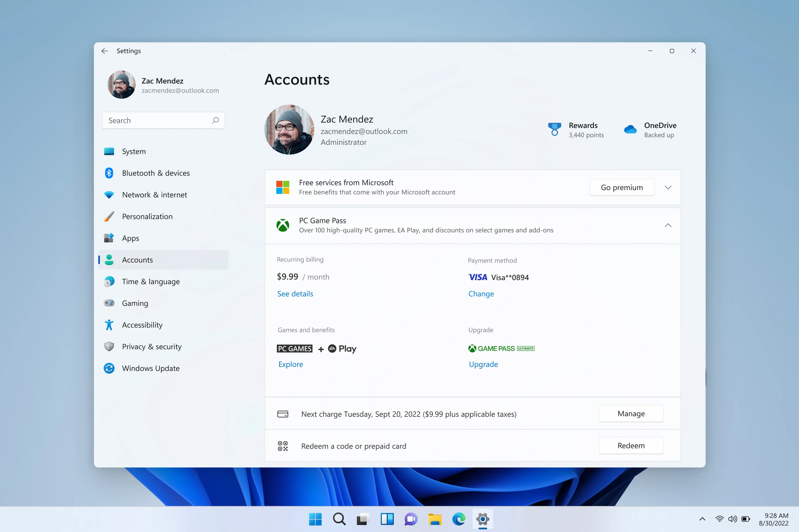
Task: Click the Manage next charge button
Action: (x=631, y=414)
